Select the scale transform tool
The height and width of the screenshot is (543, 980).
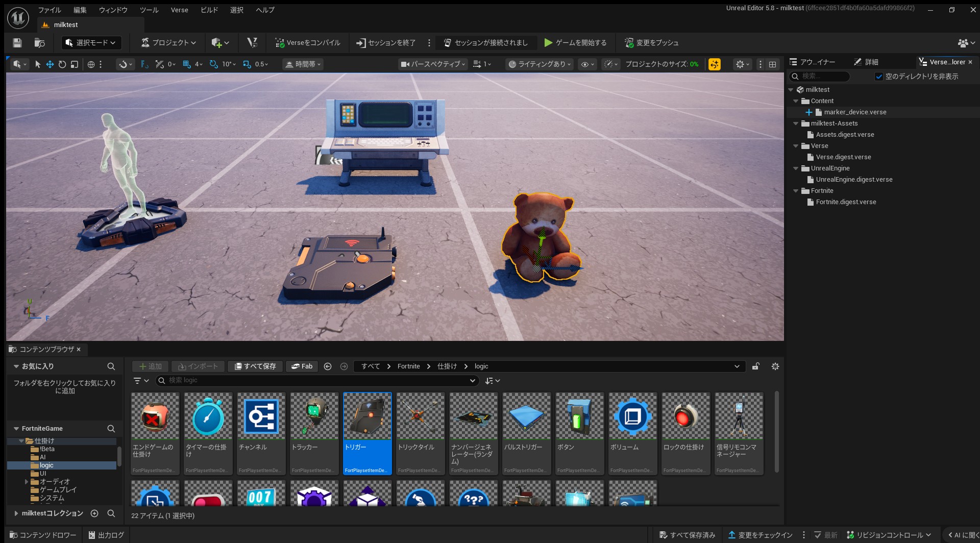(x=75, y=64)
